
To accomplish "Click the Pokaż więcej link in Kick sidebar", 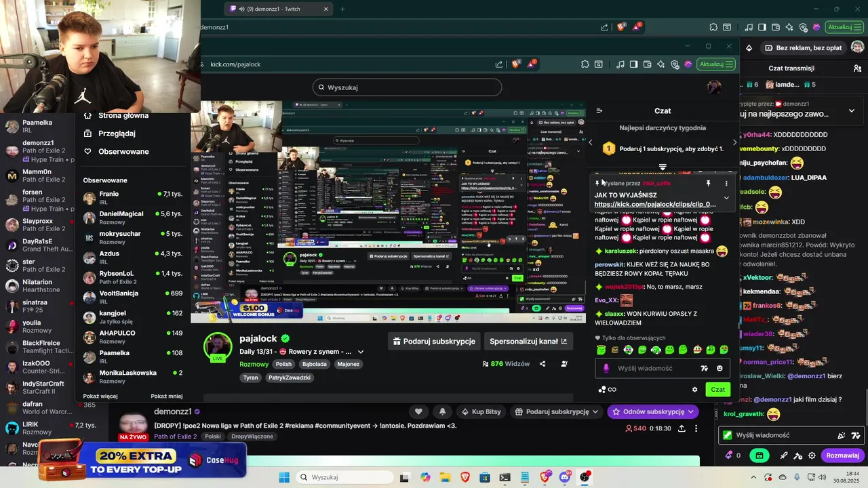I will click(x=100, y=396).
